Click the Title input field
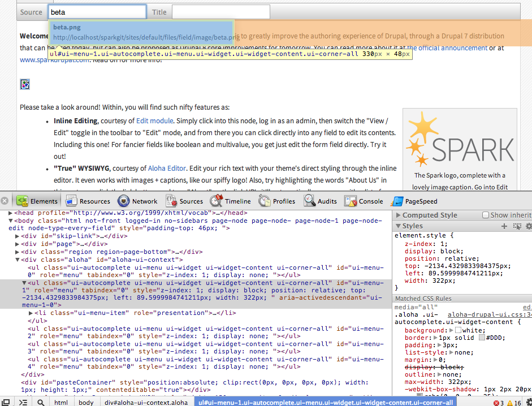Image resolution: width=532 pixels, height=406 pixels. pos(221,12)
